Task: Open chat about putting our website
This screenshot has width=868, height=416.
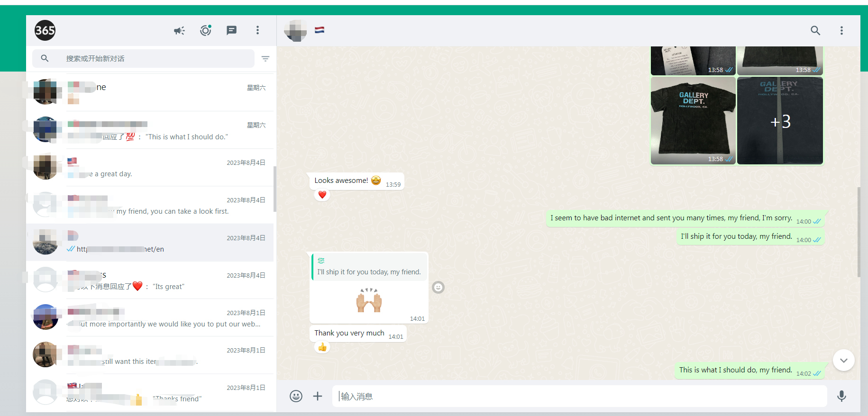Action: (150, 317)
